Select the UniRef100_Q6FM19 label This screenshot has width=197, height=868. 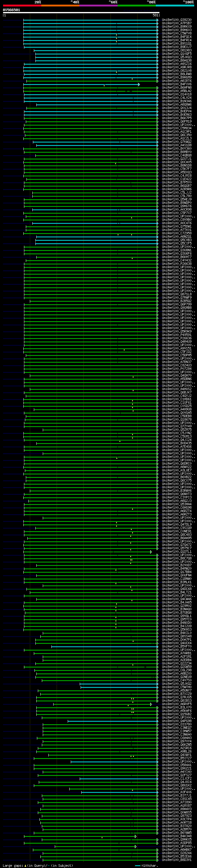[x=177, y=122]
